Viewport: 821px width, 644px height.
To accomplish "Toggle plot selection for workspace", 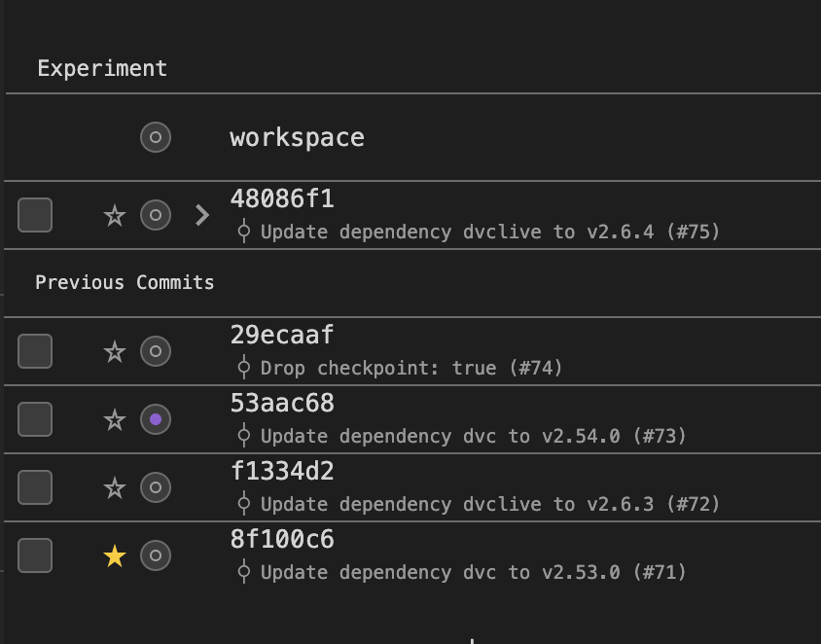I will pos(156,137).
